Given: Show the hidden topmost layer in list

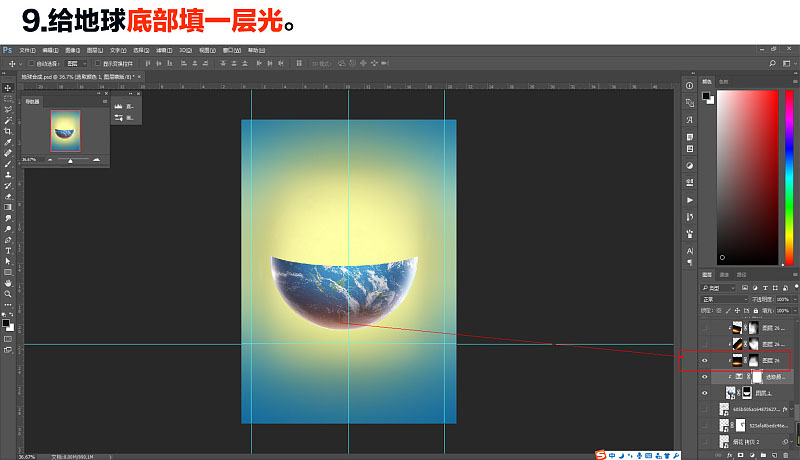Looking at the screenshot, I should coord(705,328).
